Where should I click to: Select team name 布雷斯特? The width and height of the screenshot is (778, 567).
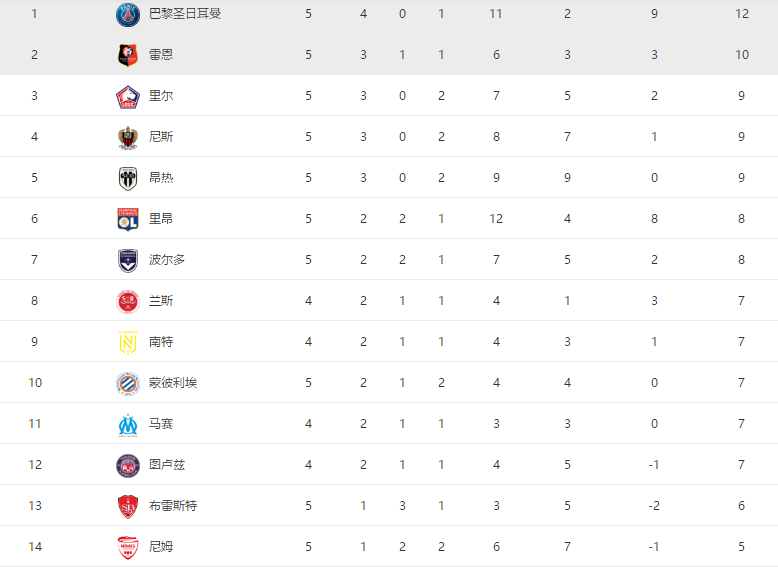click(x=173, y=505)
